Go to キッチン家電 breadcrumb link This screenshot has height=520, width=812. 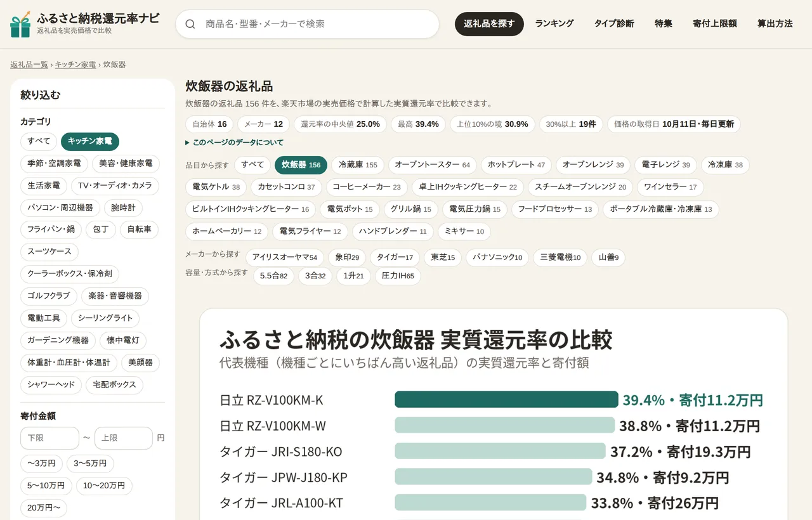pyautogui.click(x=75, y=65)
